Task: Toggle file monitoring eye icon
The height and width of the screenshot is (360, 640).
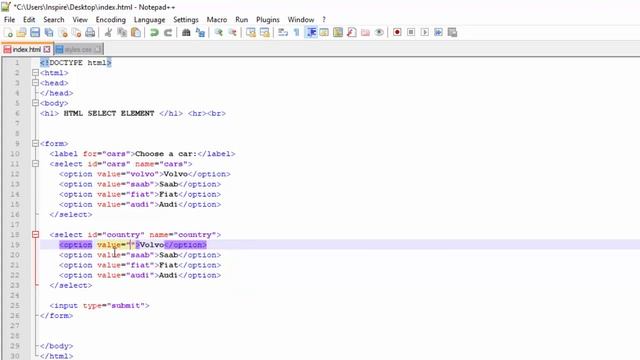Action: (379, 33)
